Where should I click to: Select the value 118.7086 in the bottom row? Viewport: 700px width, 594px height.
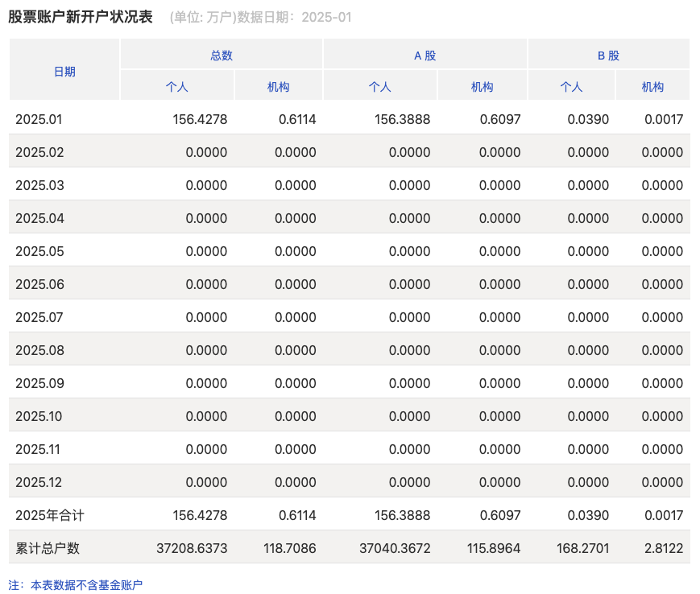(x=289, y=548)
